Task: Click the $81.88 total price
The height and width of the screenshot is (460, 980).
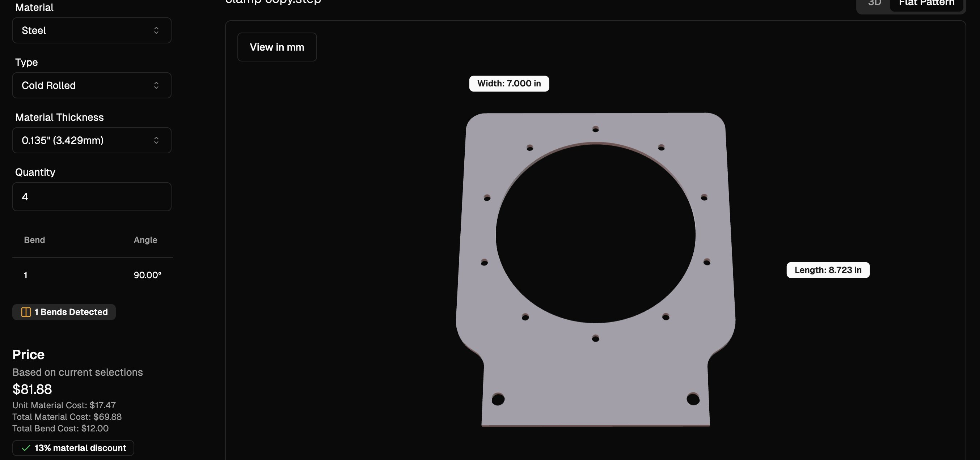Action: point(32,389)
